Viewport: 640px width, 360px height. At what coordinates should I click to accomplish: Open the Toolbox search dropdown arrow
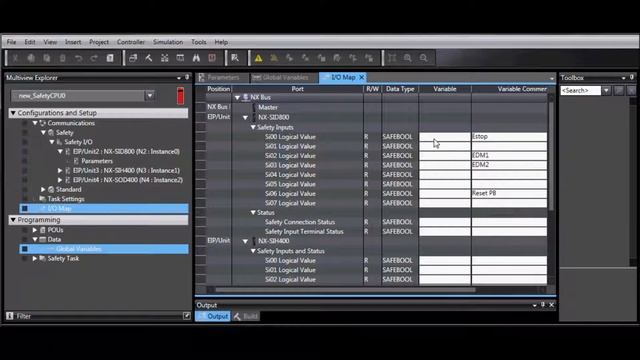606,91
